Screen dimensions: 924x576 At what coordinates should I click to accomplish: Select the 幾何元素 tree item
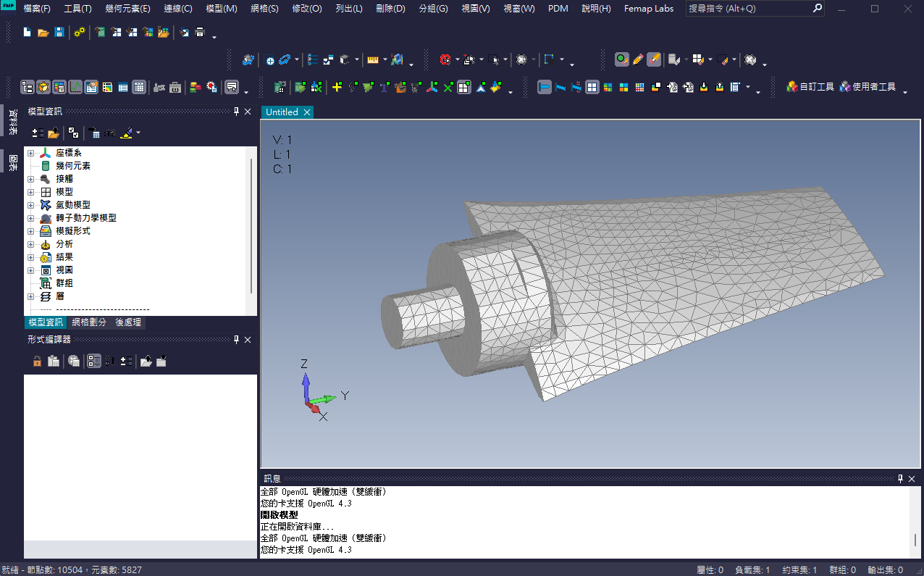pyautogui.click(x=72, y=166)
